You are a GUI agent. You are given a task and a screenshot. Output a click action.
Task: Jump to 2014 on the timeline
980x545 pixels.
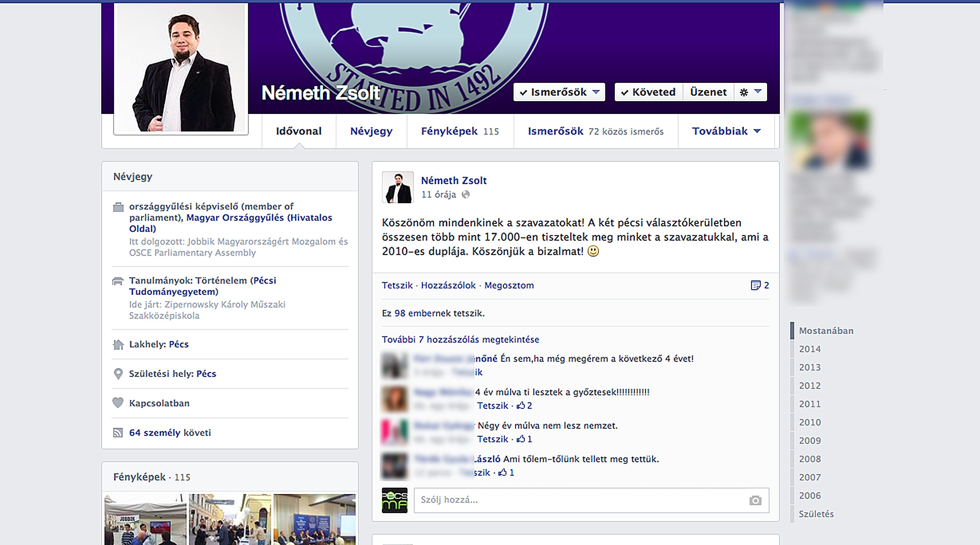coord(809,349)
